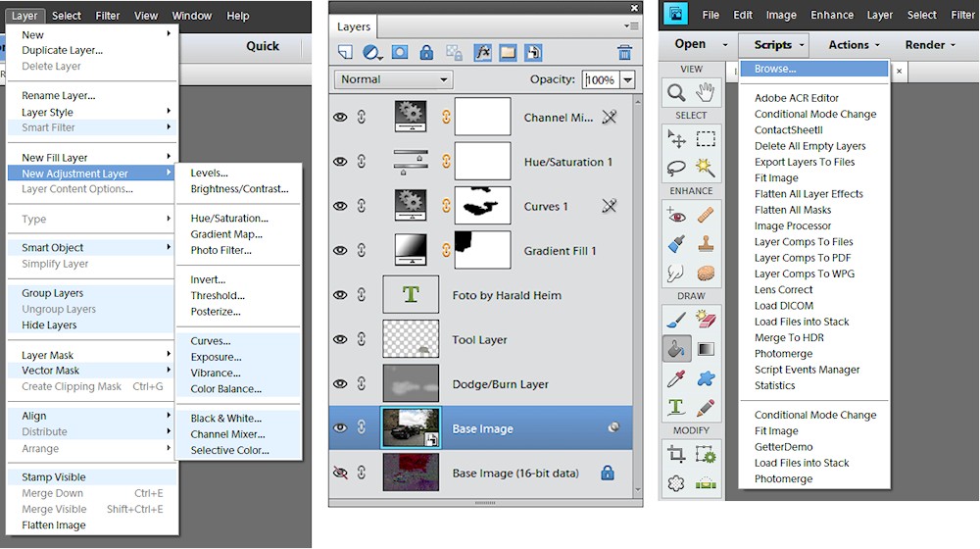Pick the Magic Wand selection tool
This screenshot has width=980, height=549.
(x=705, y=167)
